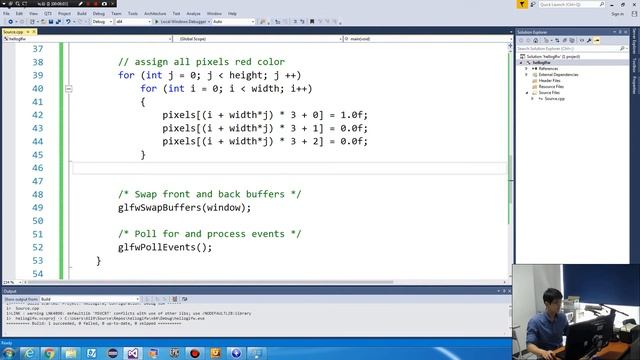Screen dimensions: 640x360
Task: Collapse the Source Files folder
Action: coord(527,93)
